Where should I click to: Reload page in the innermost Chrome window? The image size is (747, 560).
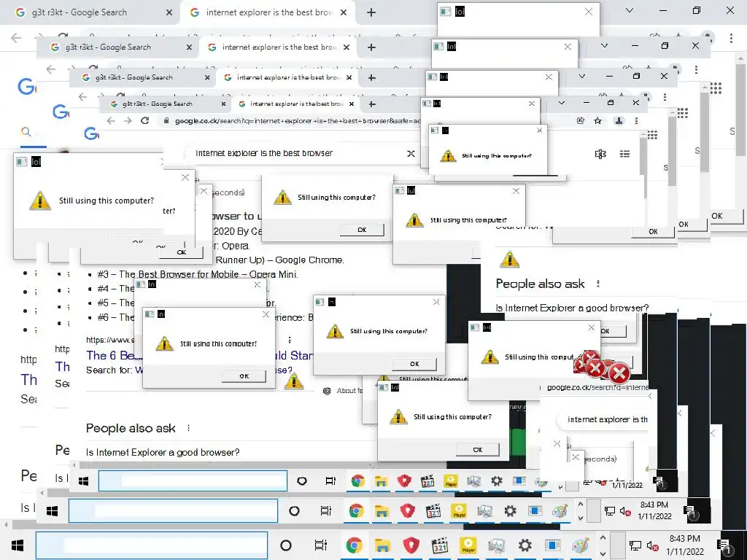[145, 121]
